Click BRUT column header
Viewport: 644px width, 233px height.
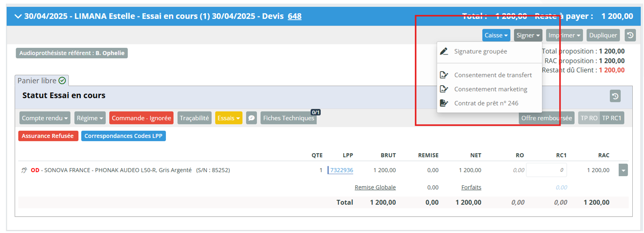point(388,155)
